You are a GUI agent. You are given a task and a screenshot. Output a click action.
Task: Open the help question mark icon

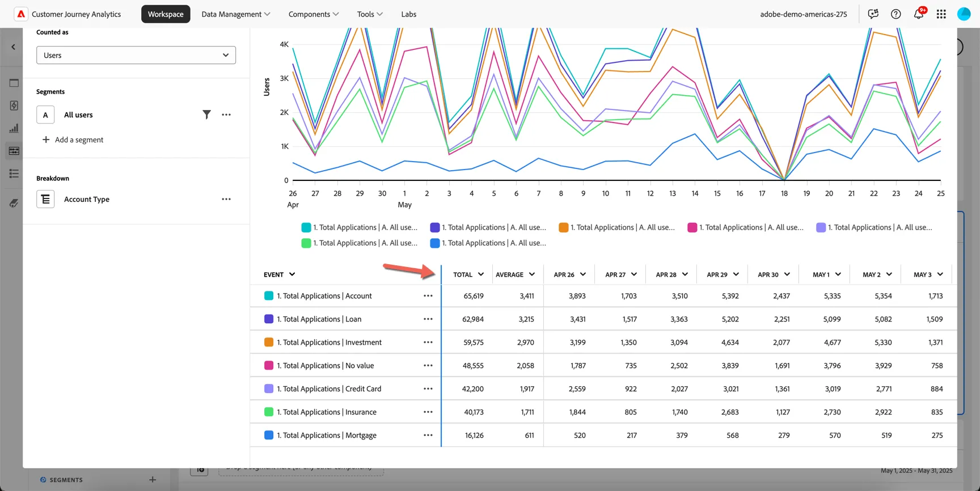(x=895, y=14)
